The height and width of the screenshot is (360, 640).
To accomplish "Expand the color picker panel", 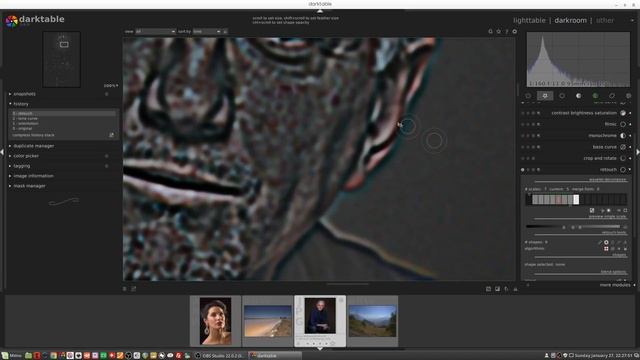I will coord(26,156).
